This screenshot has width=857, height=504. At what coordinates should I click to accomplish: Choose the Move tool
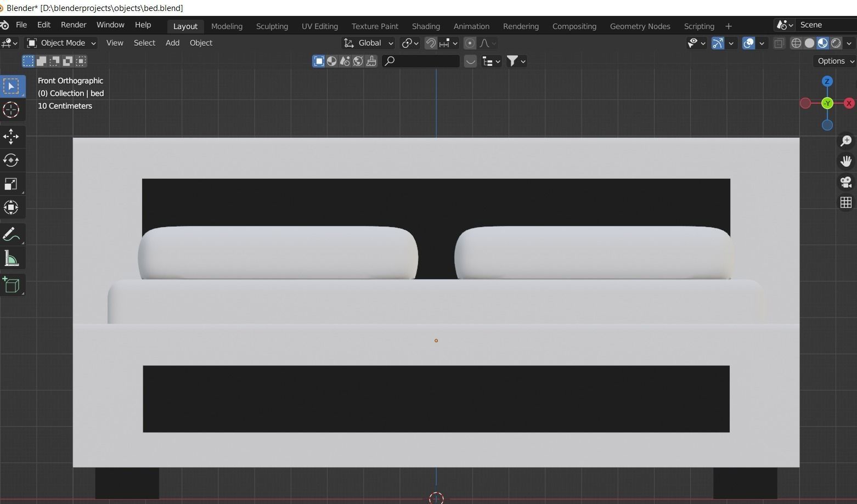point(12,137)
